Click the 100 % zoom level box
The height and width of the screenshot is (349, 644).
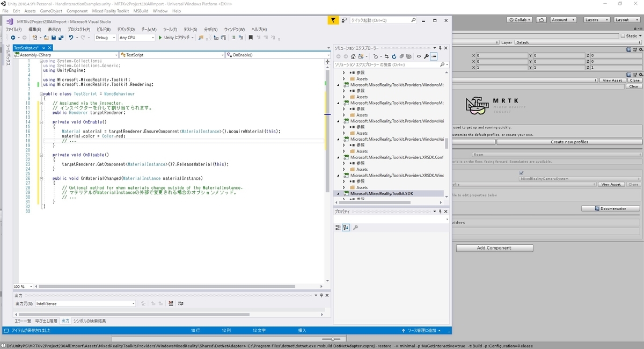[22, 287]
